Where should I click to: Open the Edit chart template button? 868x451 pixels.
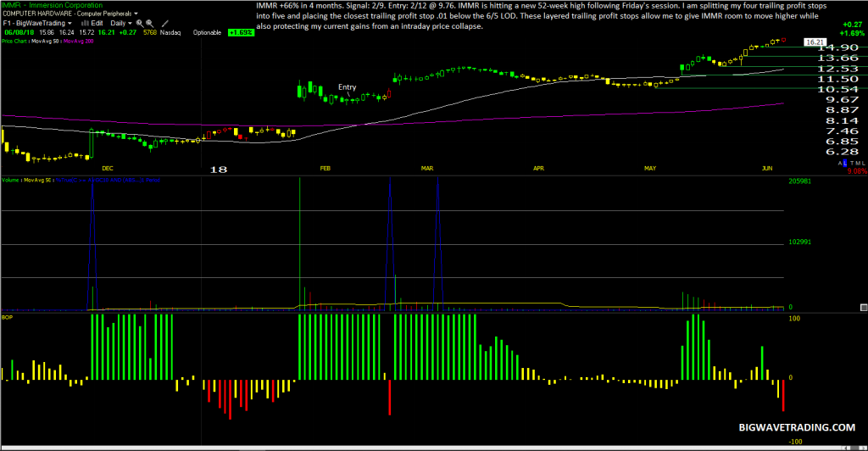click(97, 23)
